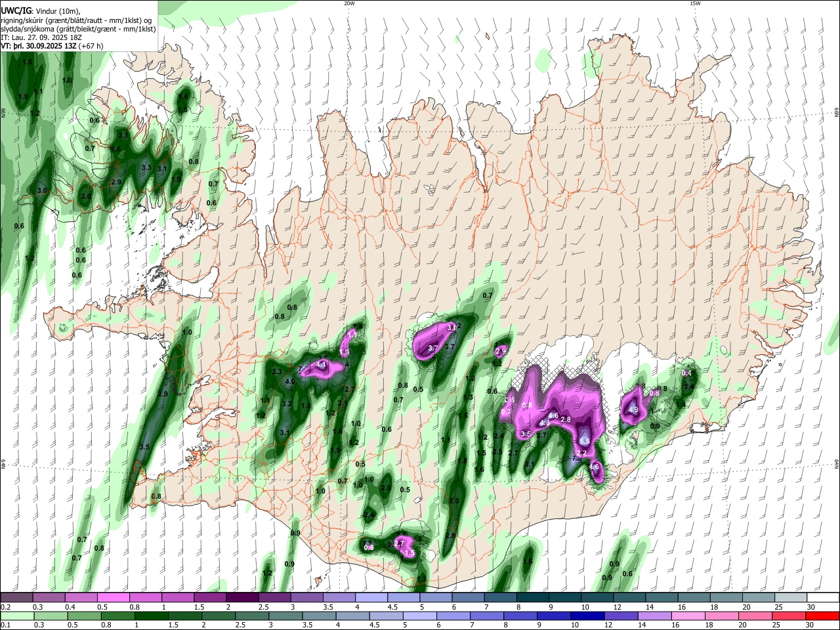Select the red rain swatch between 25 and 30
840x630 pixels.
[x=787, y=616]
